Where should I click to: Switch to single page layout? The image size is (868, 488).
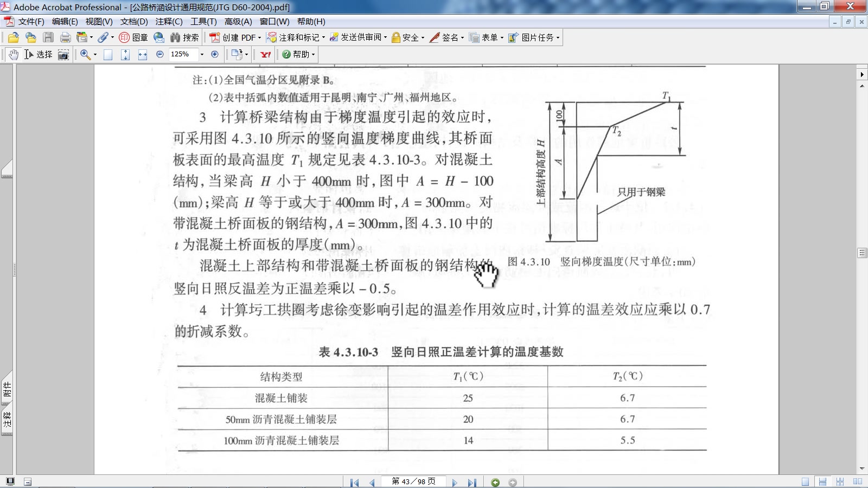(x=805, y=481)
